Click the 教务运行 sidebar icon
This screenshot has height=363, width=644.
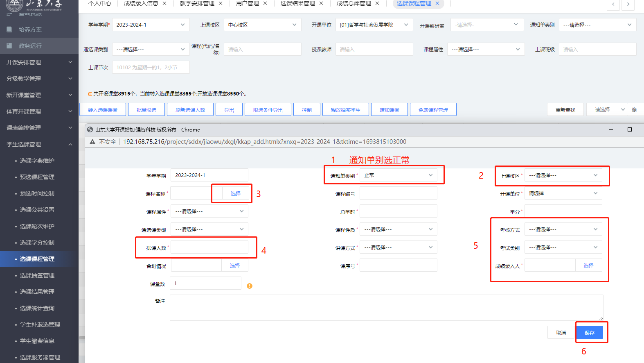click(x=9, y=46)
